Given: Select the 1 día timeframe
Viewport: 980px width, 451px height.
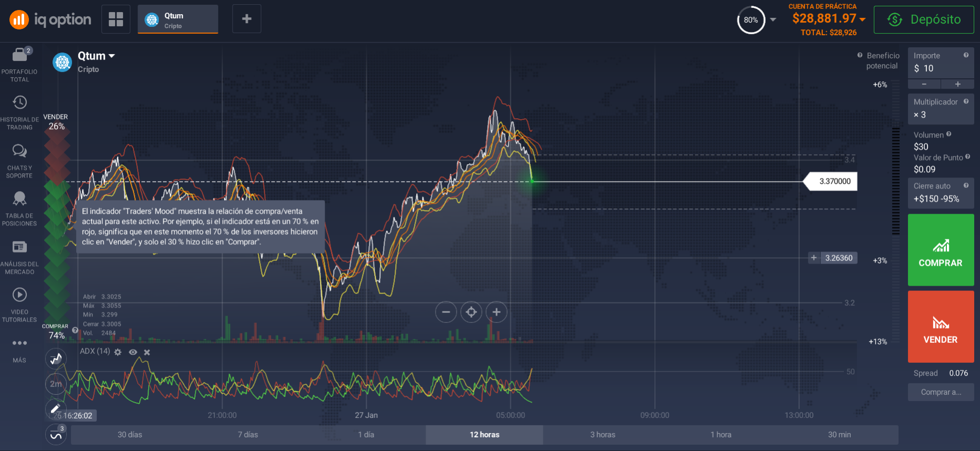Looking at the screenshot, I should pyautogui.click(x=366, y=435).
